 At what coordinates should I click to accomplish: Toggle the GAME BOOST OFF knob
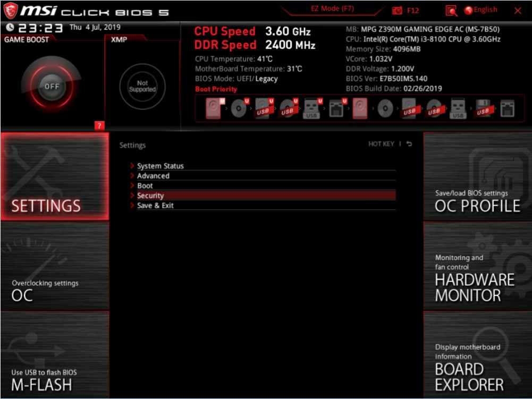click(52, 87)
